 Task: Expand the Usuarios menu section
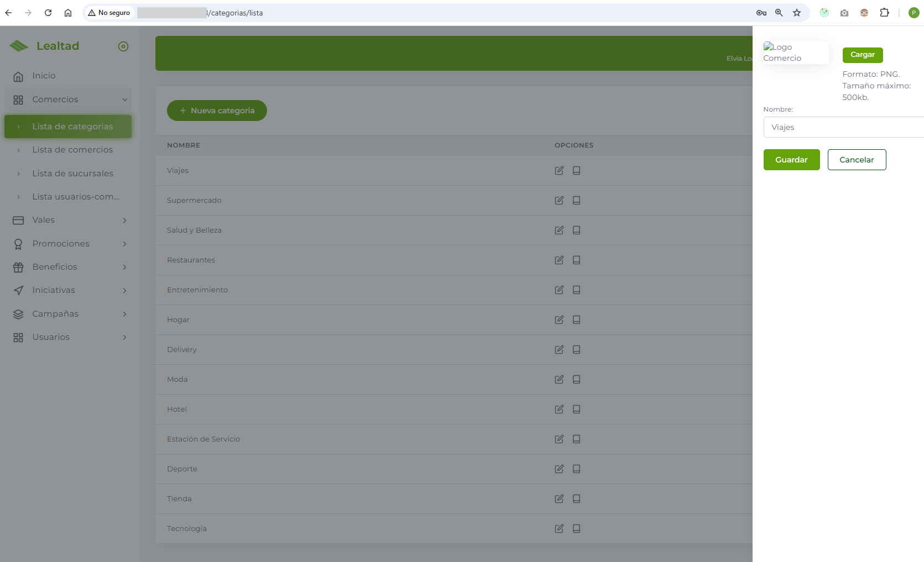[x=124, y=337]
